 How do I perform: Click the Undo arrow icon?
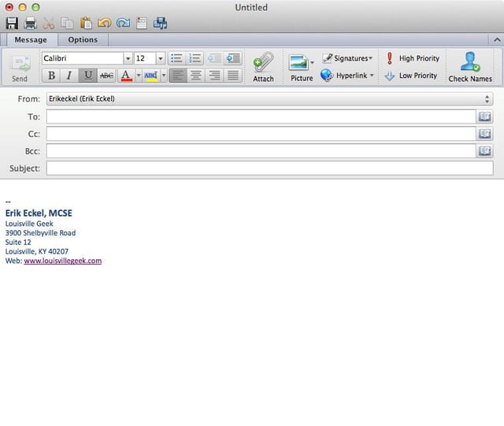click(105, 23)
